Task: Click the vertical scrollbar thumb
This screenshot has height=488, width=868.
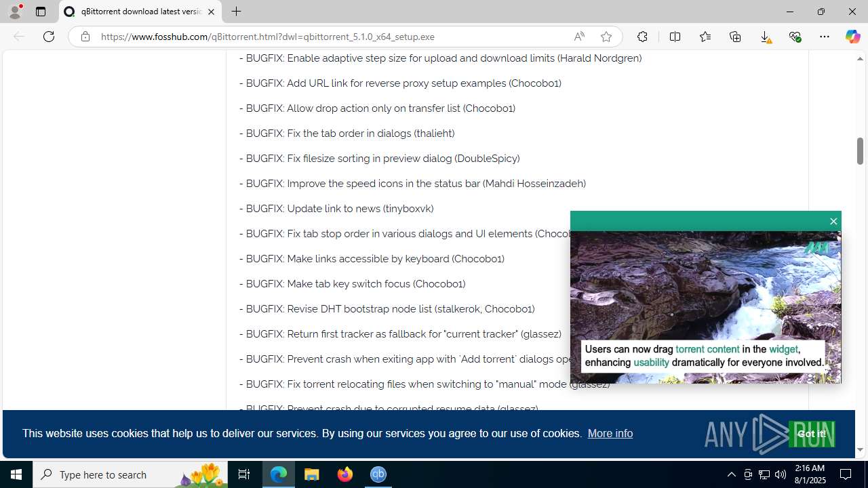Action: point(860,150)
